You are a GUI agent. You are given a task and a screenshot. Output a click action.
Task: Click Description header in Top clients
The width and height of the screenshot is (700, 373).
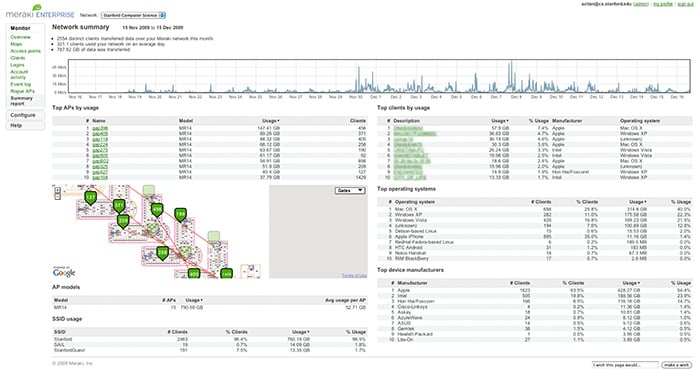pos(407,121)
